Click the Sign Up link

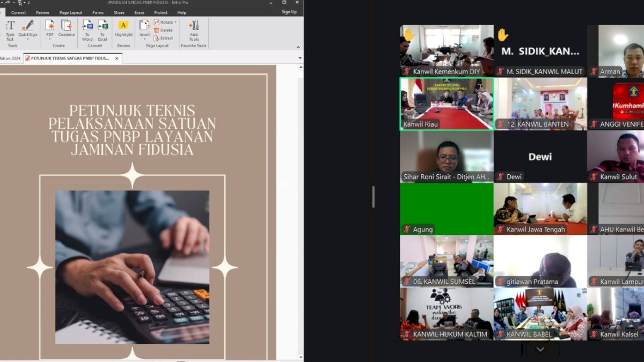(x=289, y=12)
